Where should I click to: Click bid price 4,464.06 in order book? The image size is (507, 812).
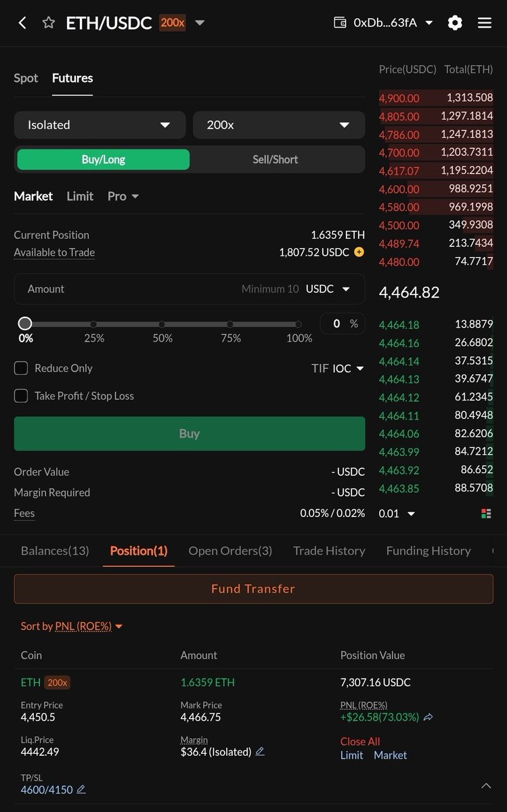pyautogui.click(x=399, y=434)
